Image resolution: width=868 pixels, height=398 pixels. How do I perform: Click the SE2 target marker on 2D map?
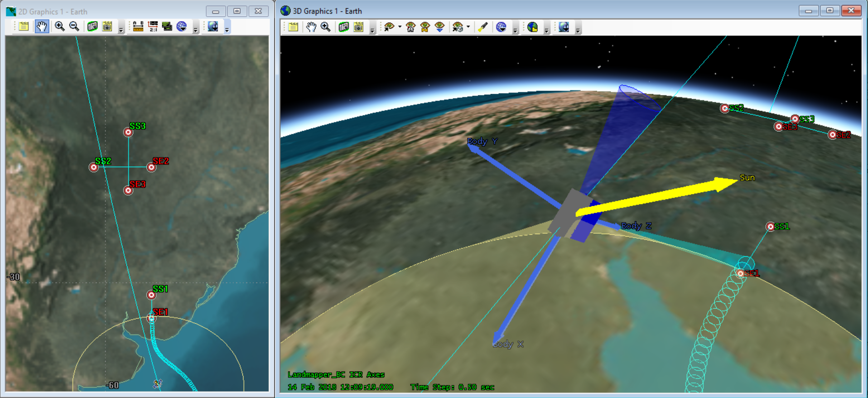point(151,167)
